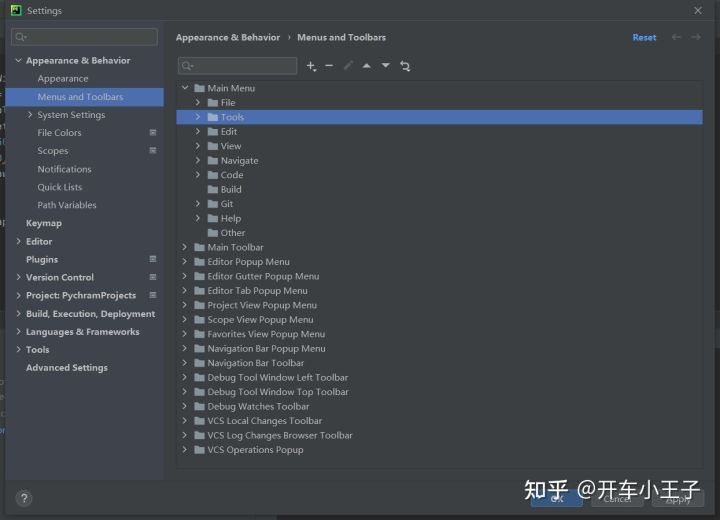Open Advanced Settings page

coord(67,367)
